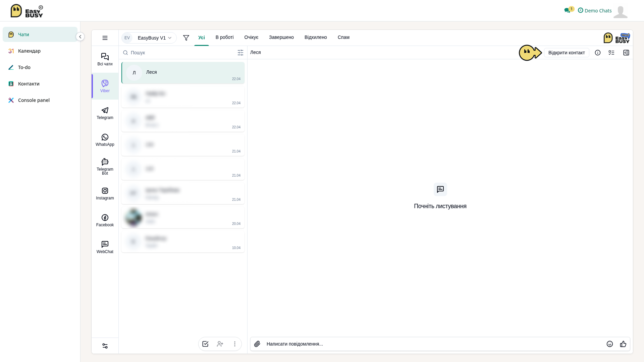Open the task checklist icon in the chat header
644x362 pixels.
click(x=611, y=53)
